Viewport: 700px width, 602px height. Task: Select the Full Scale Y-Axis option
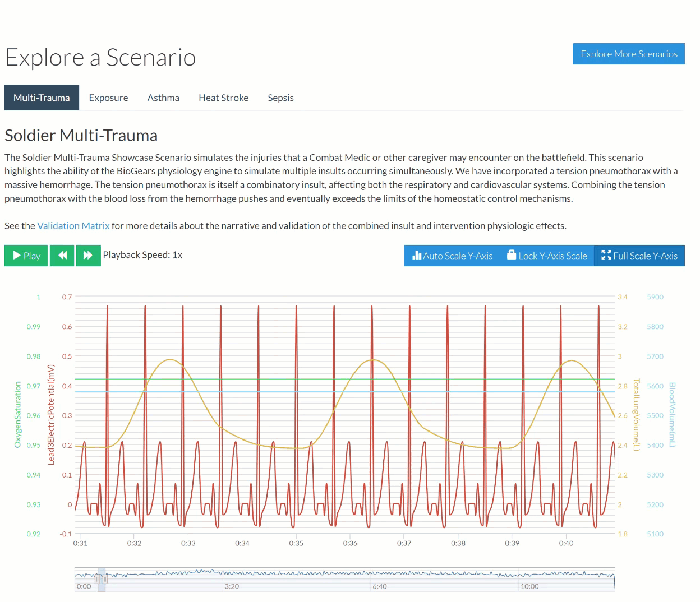click(639, 256)
